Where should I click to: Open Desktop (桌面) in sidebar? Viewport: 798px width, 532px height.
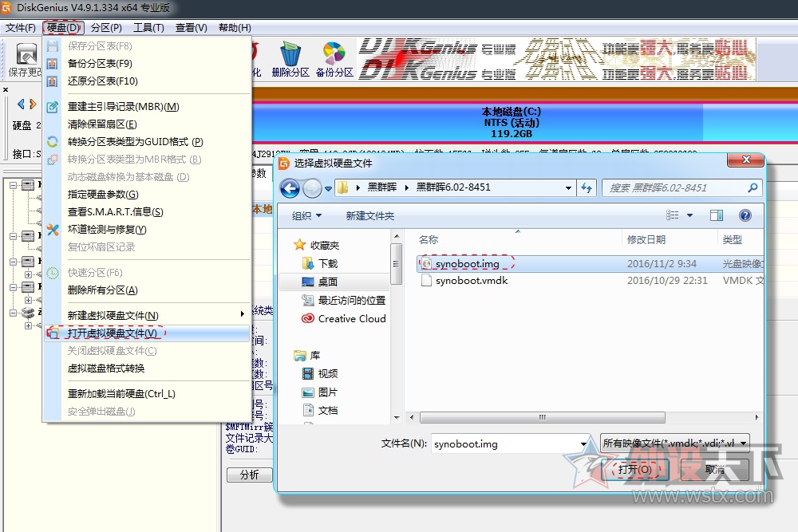pyautogui.click(x=320, y=282)
